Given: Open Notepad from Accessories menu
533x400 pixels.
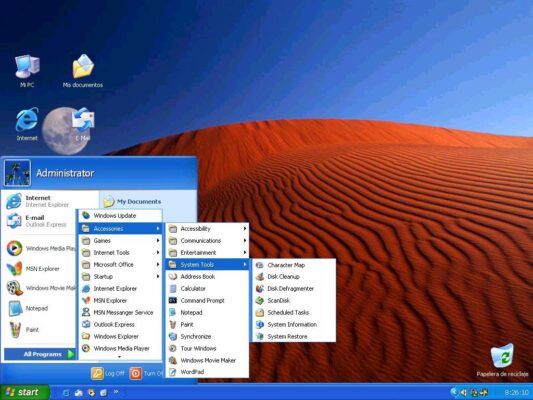Looking at the screenshot, I should click(x=207, y=312).
